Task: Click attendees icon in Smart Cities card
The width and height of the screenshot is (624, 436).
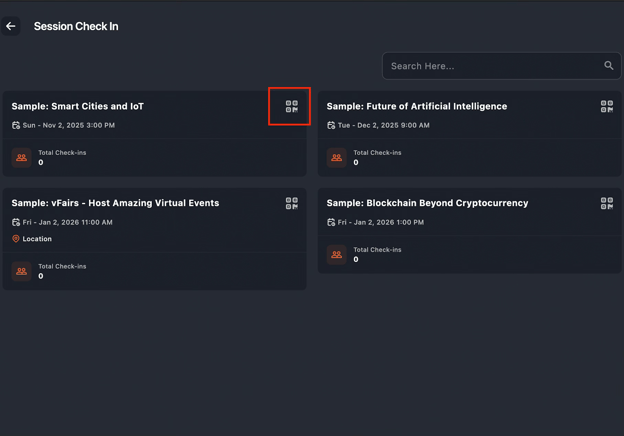Action: point(21,158)
